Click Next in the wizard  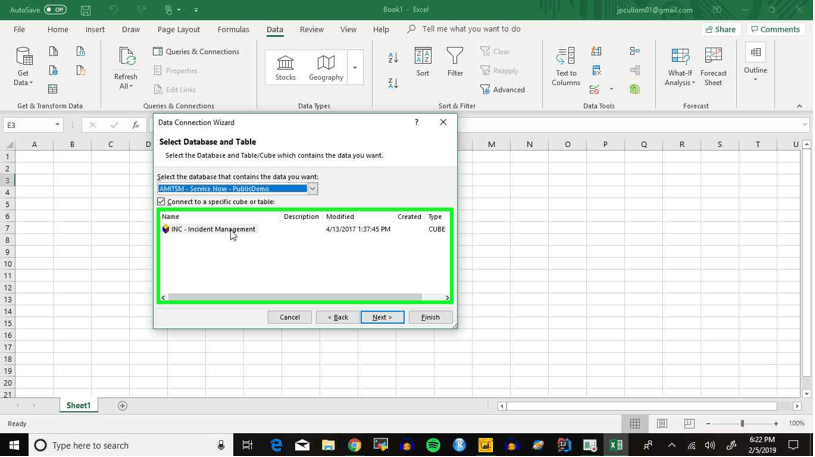[x=382, y=317]
